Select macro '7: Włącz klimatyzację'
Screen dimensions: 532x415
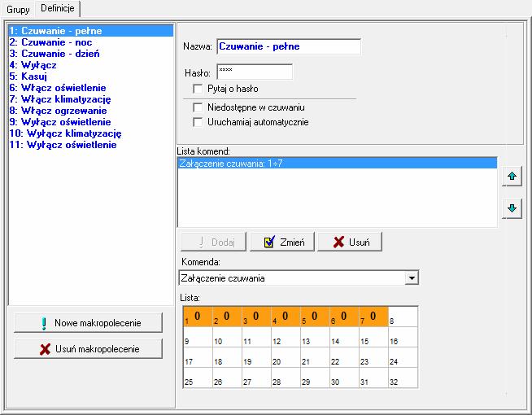point(91,99)
